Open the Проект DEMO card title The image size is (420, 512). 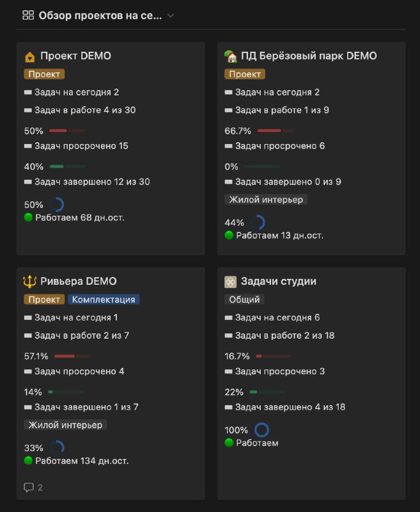click(x=75, y=56)
